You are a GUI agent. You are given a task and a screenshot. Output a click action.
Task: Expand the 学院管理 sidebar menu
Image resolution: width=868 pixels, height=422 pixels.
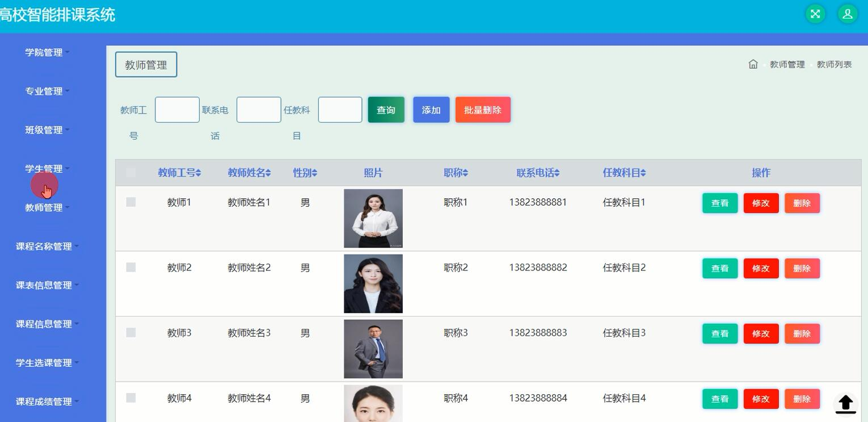tap(45, 52)
